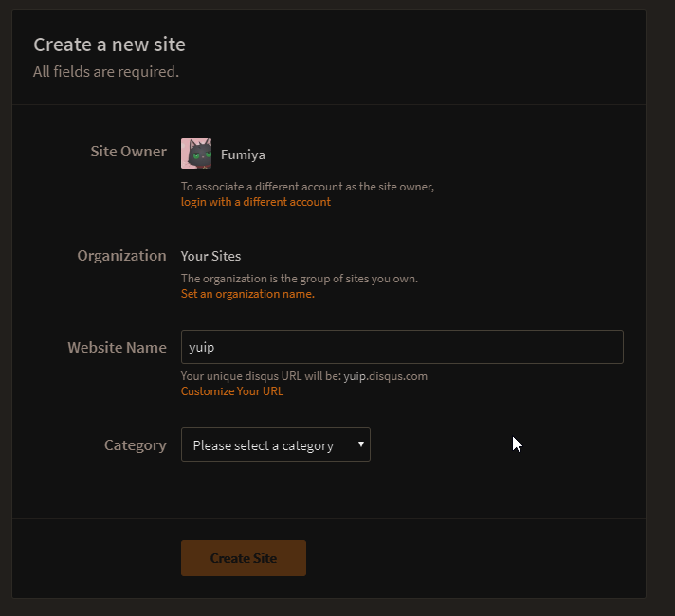Click the 'Category' field label
This screenshot has width=675, height=616.
(135, 445)
